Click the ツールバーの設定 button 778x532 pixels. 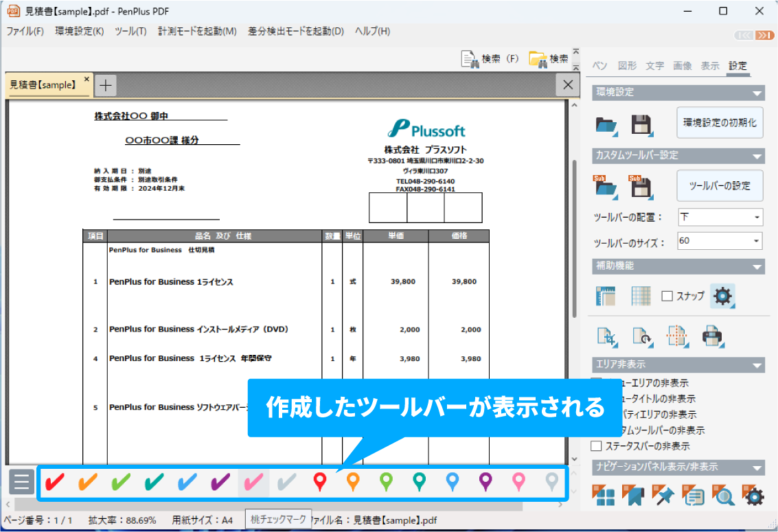click(x=720, y=185)
